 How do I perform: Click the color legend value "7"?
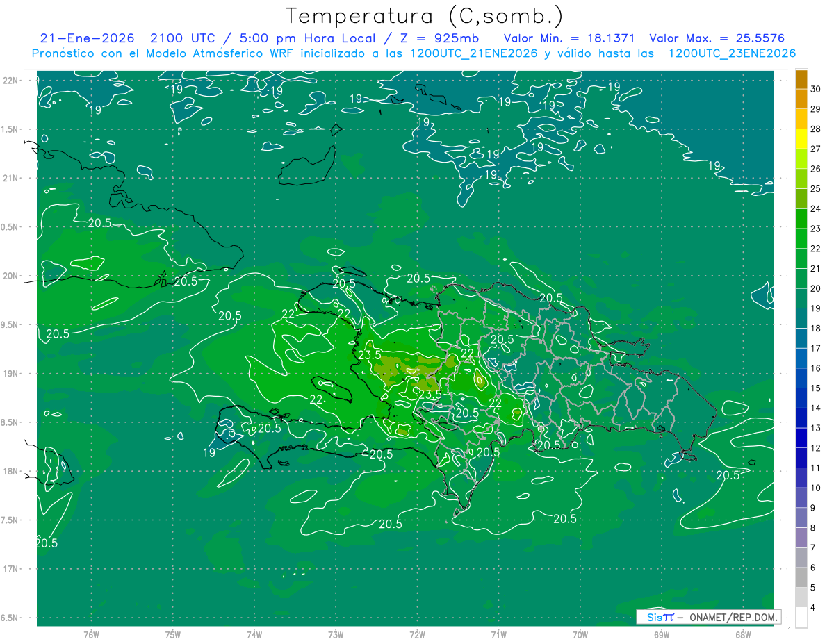[x=815, y=548]
